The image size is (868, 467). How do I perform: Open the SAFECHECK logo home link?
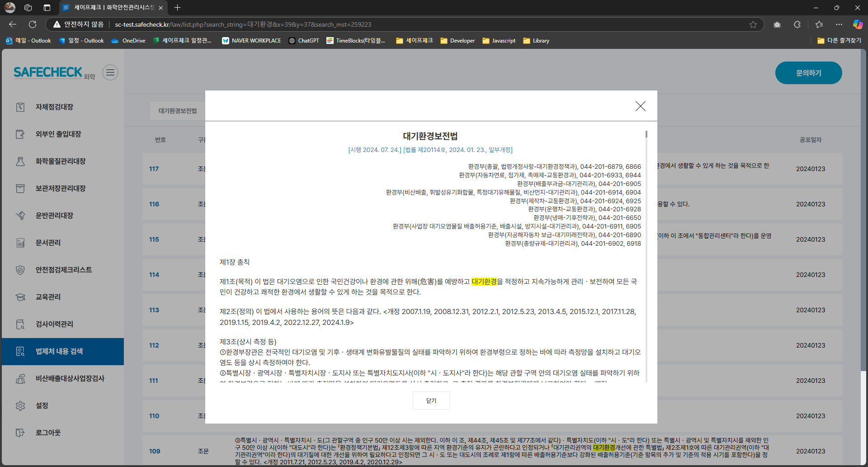click(x=54, y=72)
